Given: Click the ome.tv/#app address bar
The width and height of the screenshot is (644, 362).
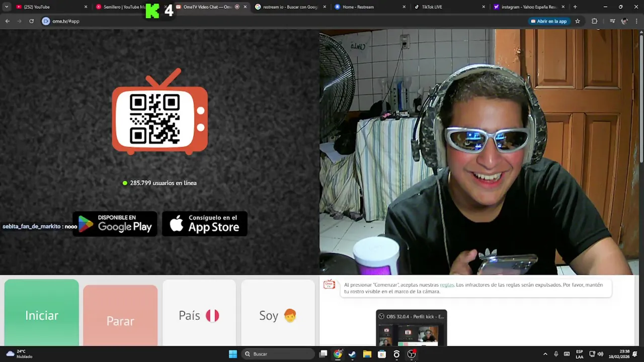Looking at the screenshot, I should coord(282,21).
